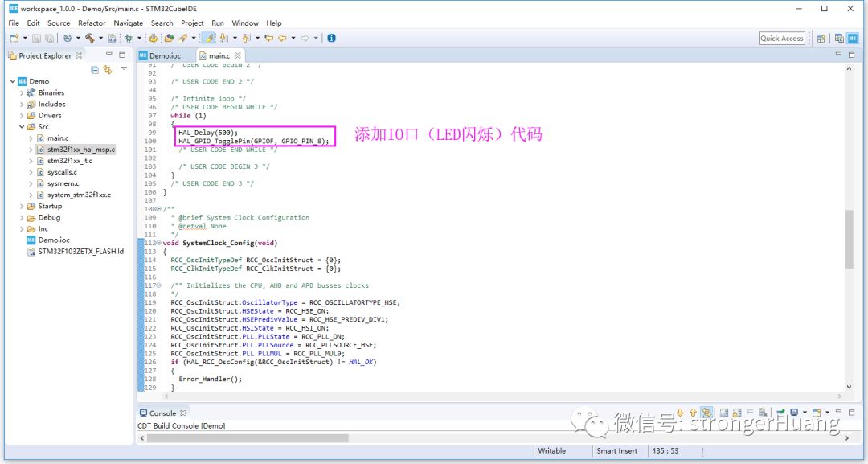Open the Window menu
Image resolution: width=868 pixels, height=464 pixels.
pos(244,23)
